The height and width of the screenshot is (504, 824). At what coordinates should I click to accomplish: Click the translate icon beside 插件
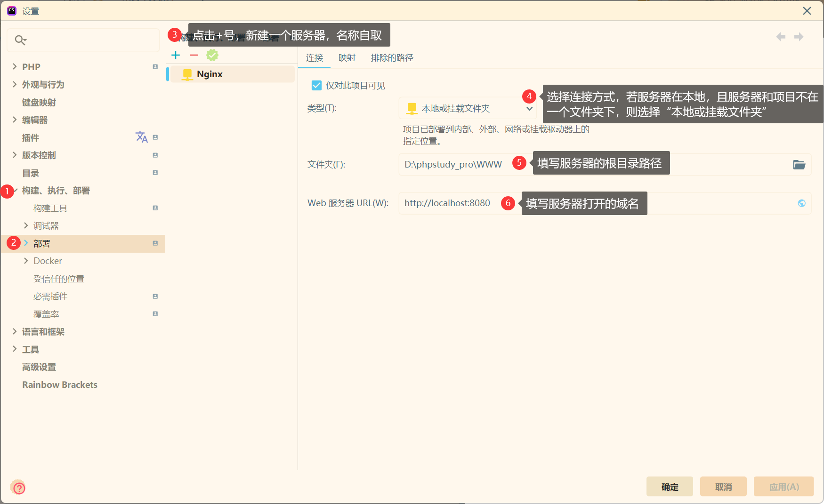pyautogui.click(x=142, y=137)
